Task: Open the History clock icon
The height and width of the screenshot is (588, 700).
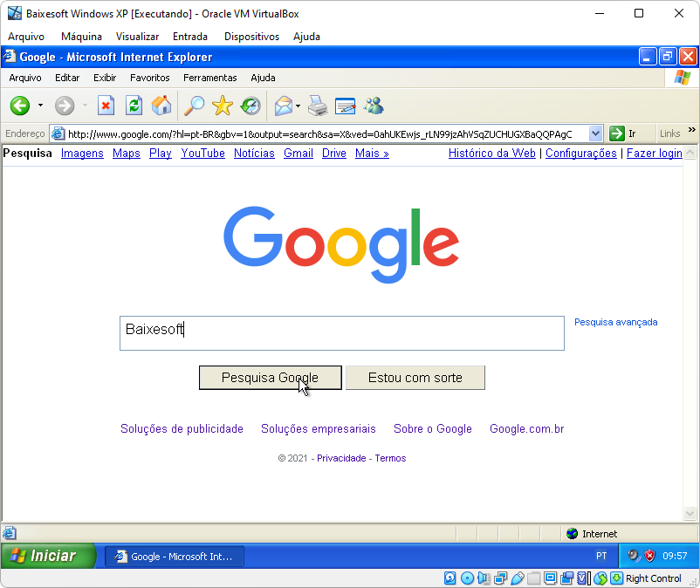Action: point(250,106)
